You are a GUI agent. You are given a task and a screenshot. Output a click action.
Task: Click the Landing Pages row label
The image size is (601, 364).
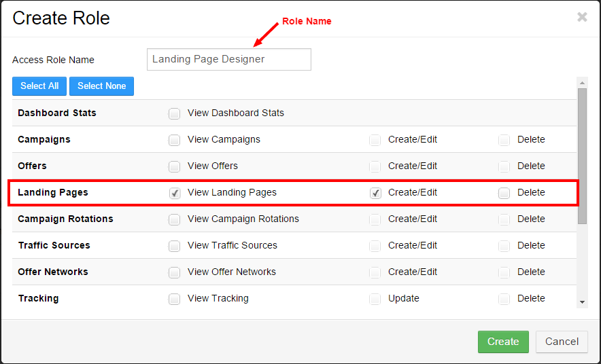[x=53, y=192]
